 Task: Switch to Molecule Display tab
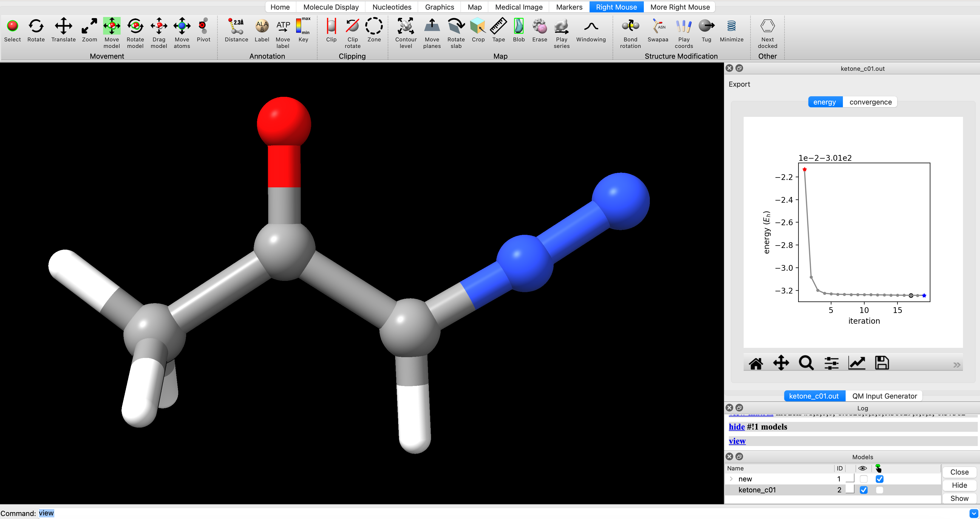[x=331, y=7]
